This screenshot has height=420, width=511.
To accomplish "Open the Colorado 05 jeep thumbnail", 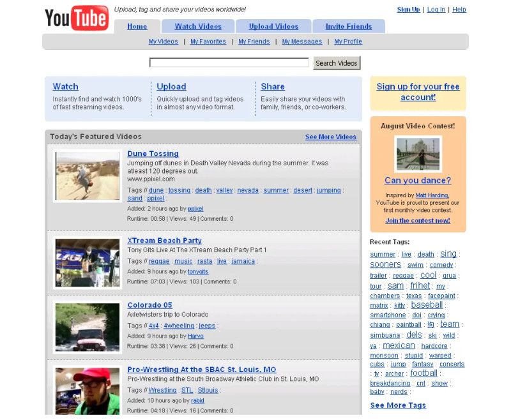I will click(x=88, y=327).
